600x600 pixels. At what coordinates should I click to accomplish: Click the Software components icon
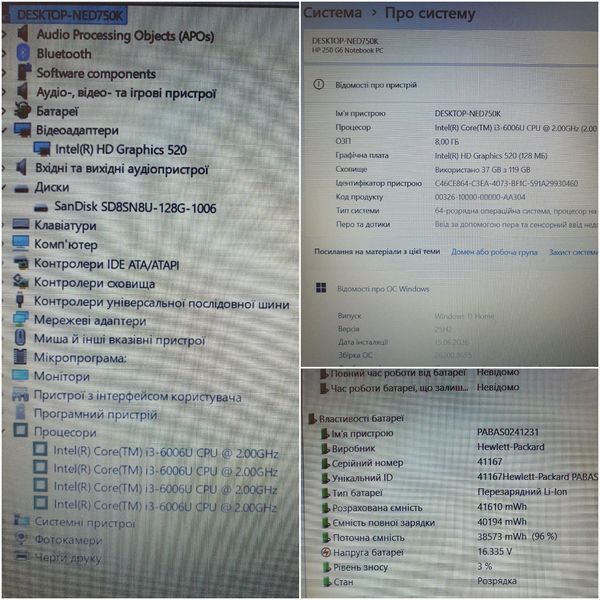click(x=24, y=72)
